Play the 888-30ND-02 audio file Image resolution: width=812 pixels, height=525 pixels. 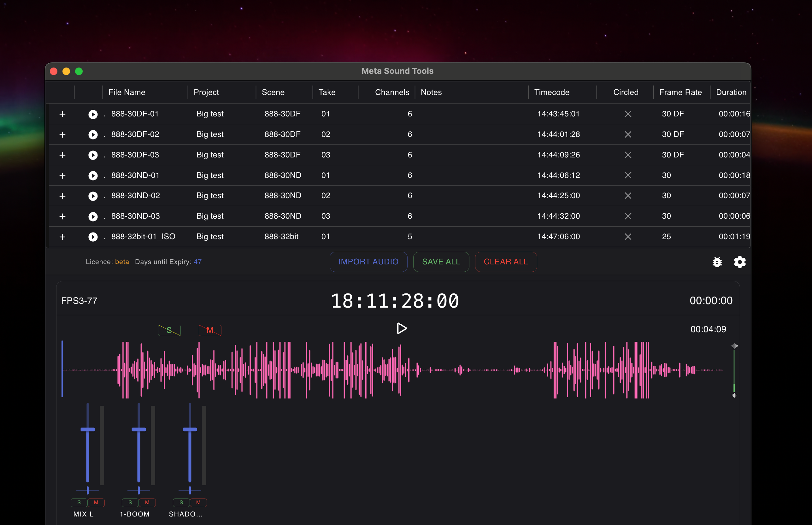click(x=93, y=196)
